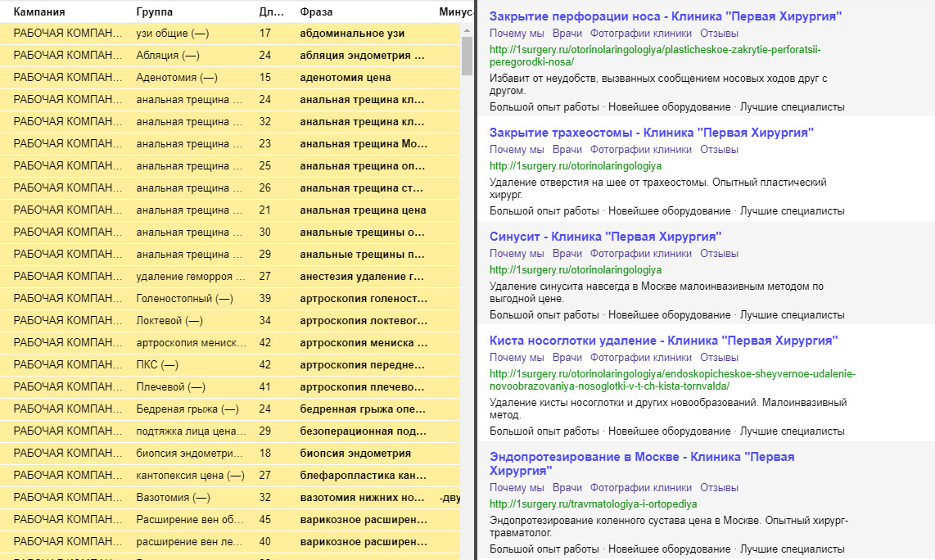
Task: Select group Голеностопный (—)
Action: 184,298
